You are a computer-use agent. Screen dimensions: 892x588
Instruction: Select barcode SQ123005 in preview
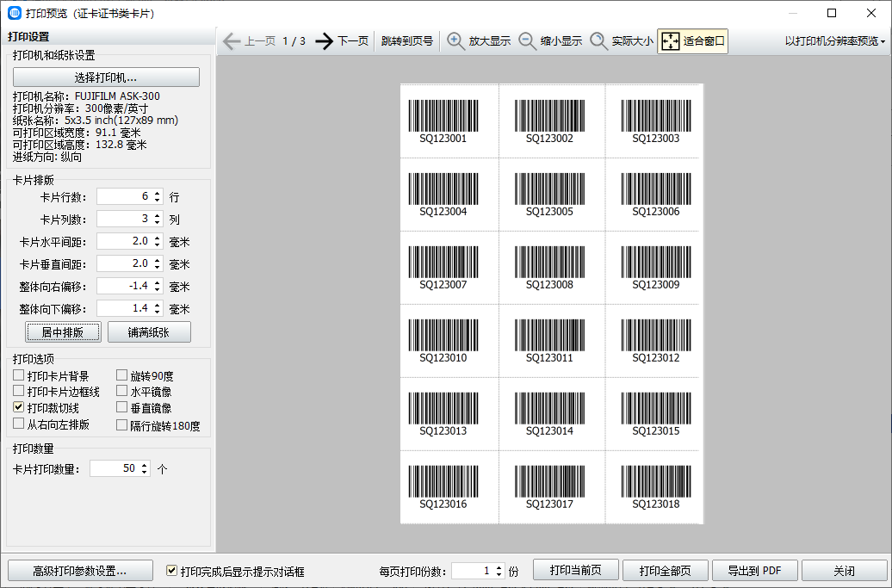549,195
